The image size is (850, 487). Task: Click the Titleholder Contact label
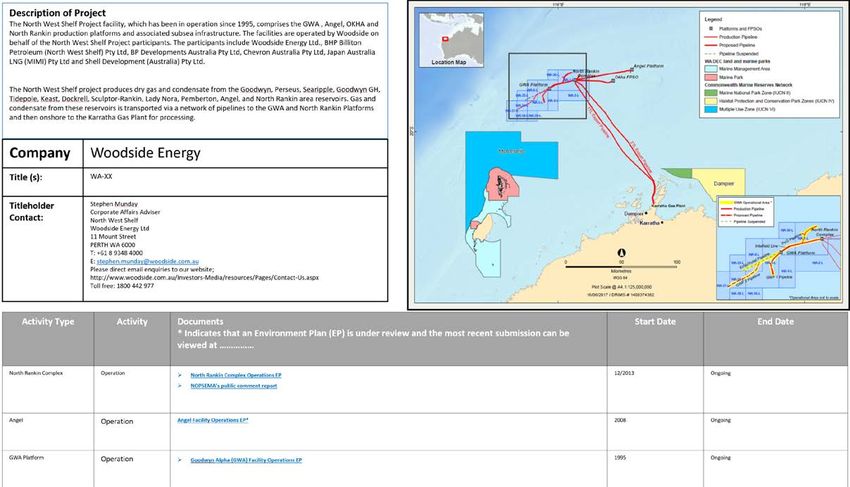[x=31, y=212]
